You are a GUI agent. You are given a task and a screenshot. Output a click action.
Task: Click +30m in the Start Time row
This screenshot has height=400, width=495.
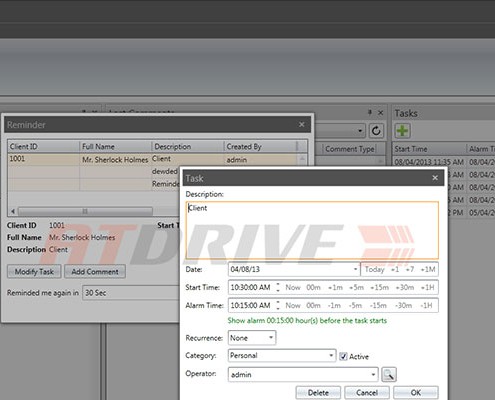(404, 287)
